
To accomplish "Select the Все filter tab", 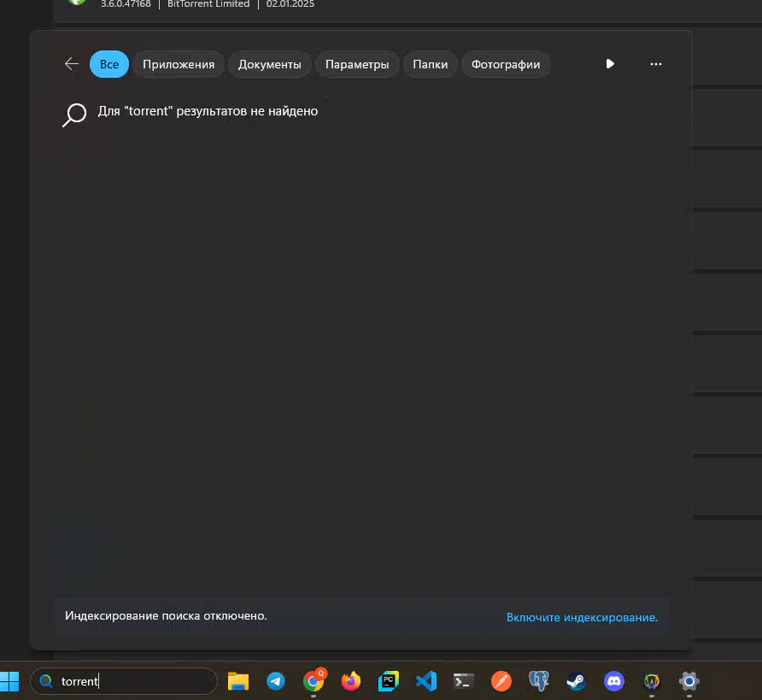I will pos(109,64).
